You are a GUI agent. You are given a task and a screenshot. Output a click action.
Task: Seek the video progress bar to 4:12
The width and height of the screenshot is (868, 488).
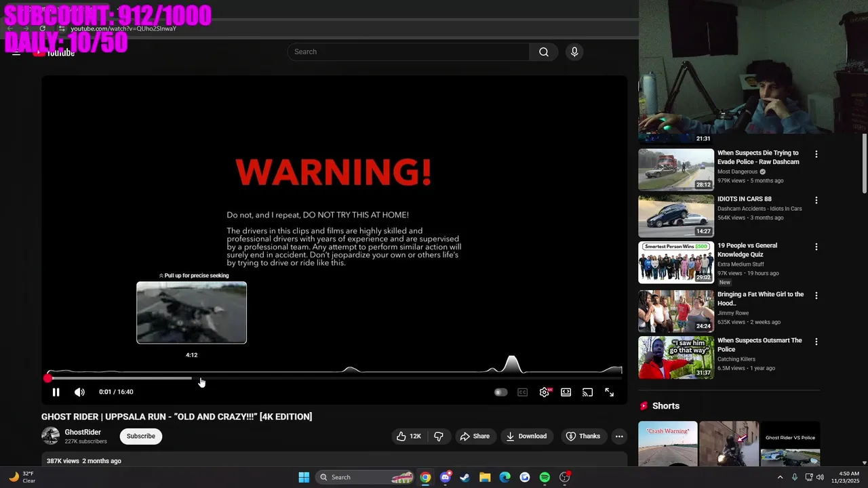coord(192,378)
